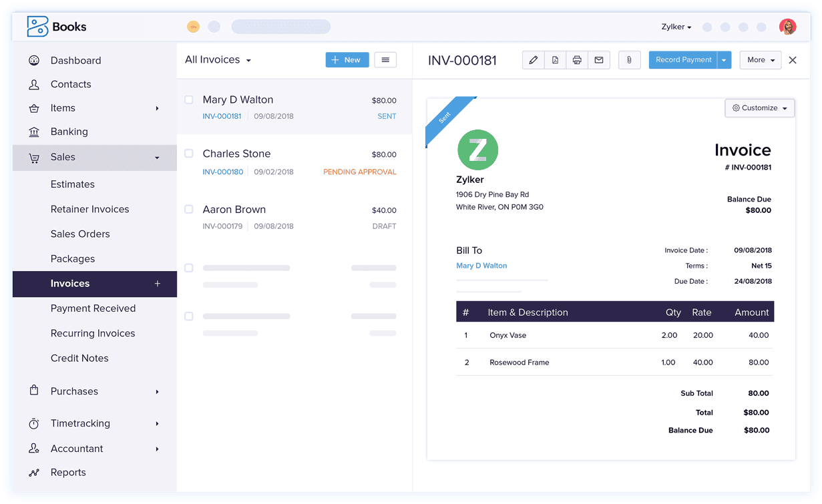
Task: Open the Email invoice envelope icon
Action: pos(599,59)
